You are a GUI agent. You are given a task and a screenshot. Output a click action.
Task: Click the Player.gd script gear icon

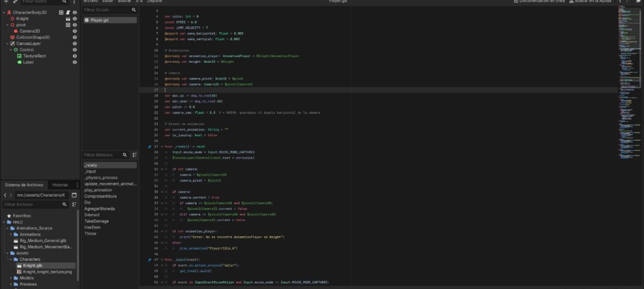87,20
